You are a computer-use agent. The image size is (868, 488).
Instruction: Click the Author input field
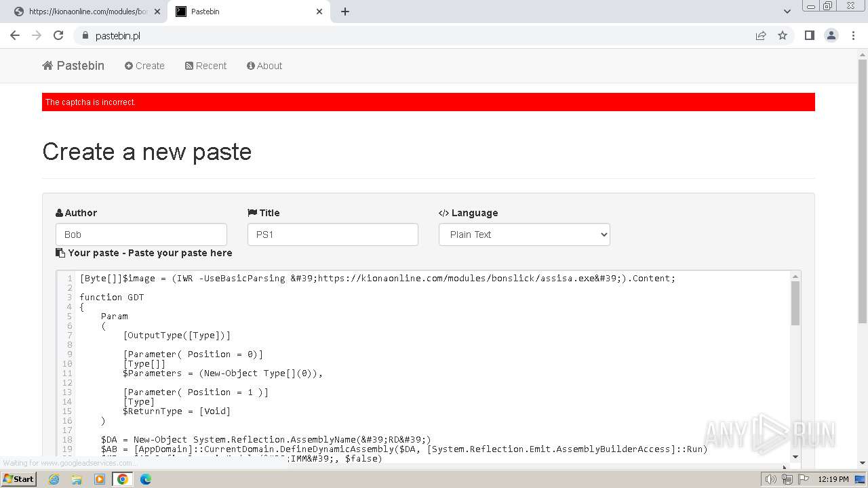141,235
